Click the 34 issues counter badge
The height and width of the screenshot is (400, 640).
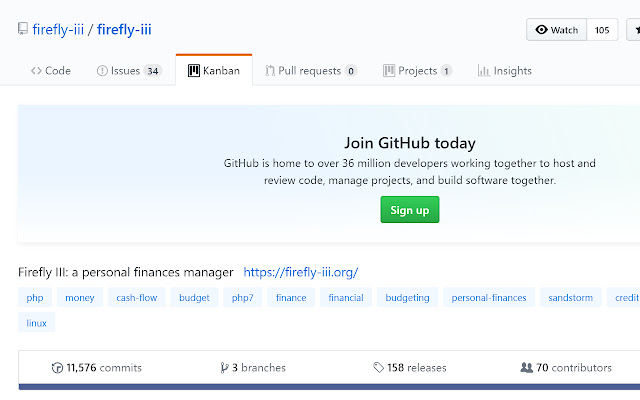coord(153,71)
